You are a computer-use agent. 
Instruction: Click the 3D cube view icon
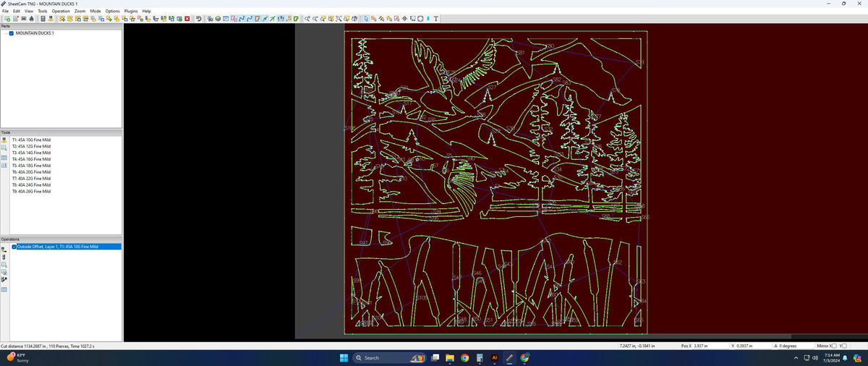218,19
